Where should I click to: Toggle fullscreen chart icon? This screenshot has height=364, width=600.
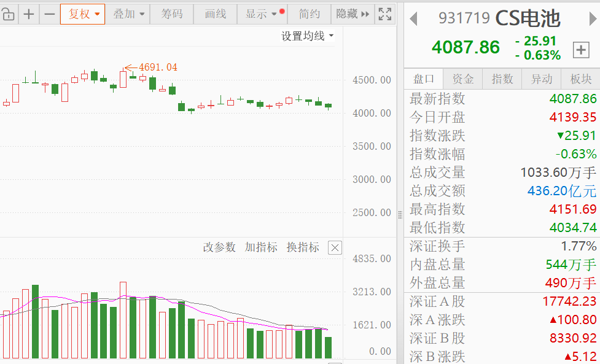click(x=385, y=14)
